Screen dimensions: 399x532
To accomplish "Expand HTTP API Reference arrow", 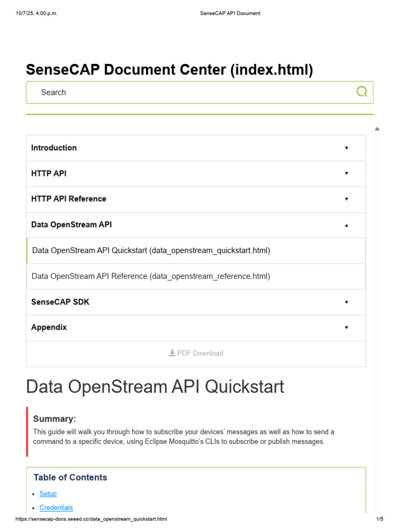I will pos(347,199).
